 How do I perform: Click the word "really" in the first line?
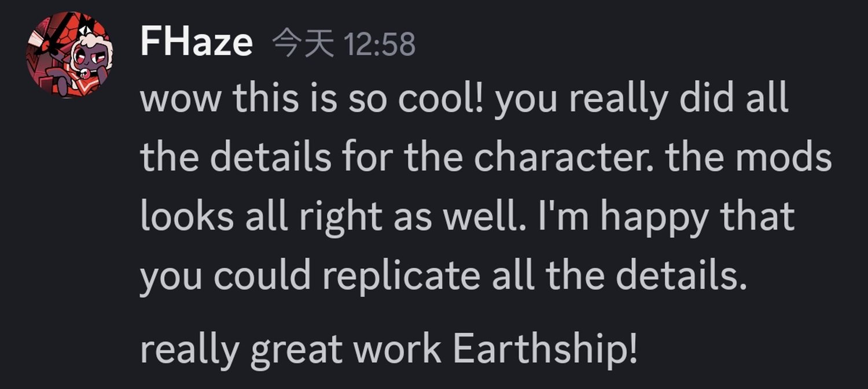pos(609,101)
